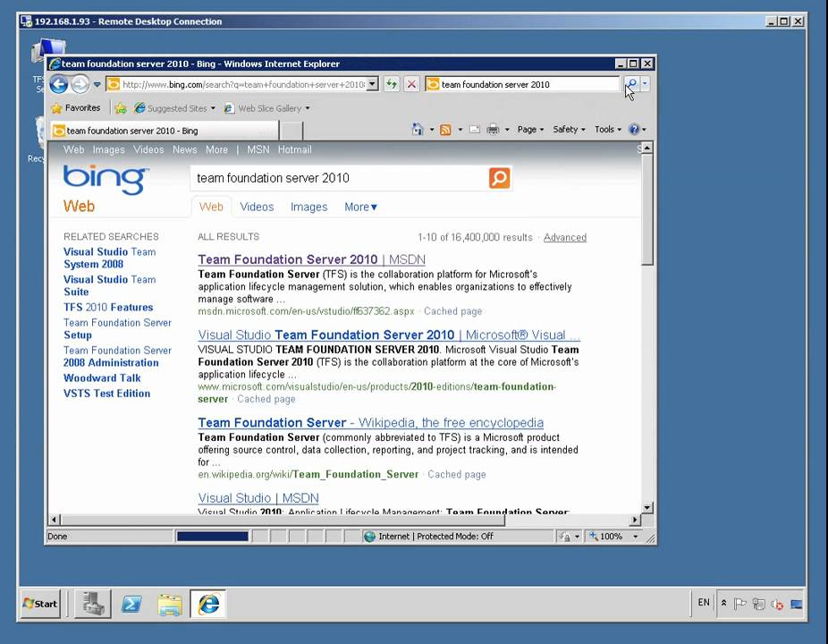The height and width of the screenshot is (644, 828).
Task: Add to Favorites bar star icon
Action: pyautogui.click(x=121, y=108)
